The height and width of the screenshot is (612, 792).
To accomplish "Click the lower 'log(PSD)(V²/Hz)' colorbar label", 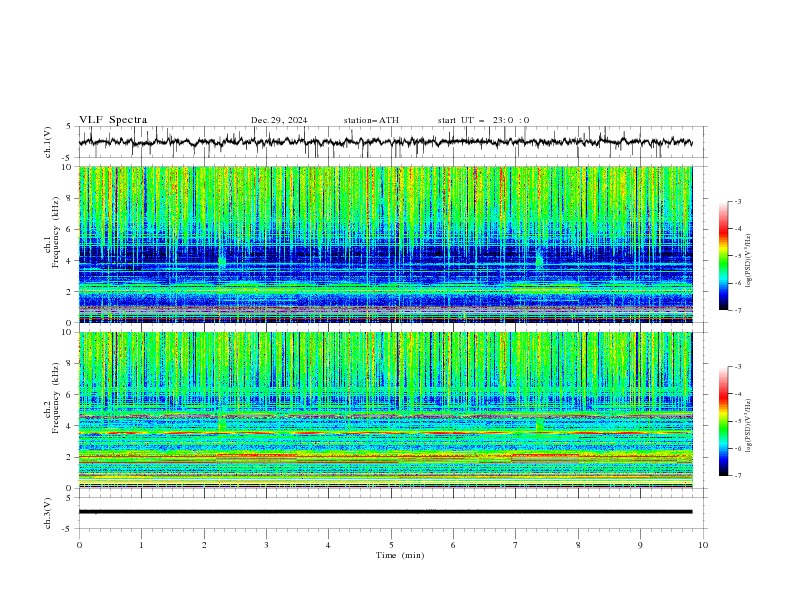I will coord(749,426).
